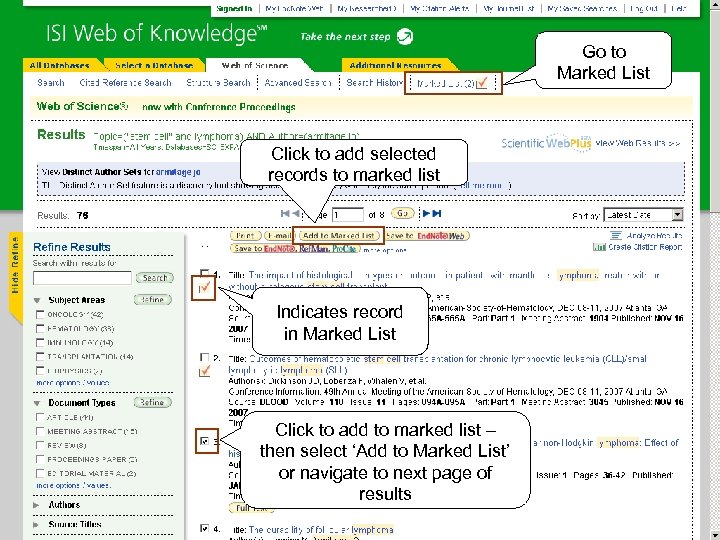Click the Go button beside page number
Viewport: 720px width, 540px height.
point(403,214)
